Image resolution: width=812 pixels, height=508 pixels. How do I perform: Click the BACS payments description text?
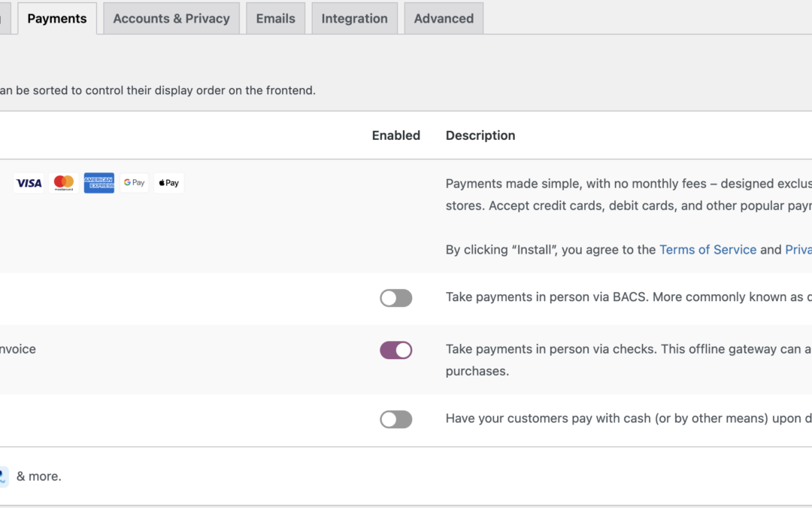(629, 297)
